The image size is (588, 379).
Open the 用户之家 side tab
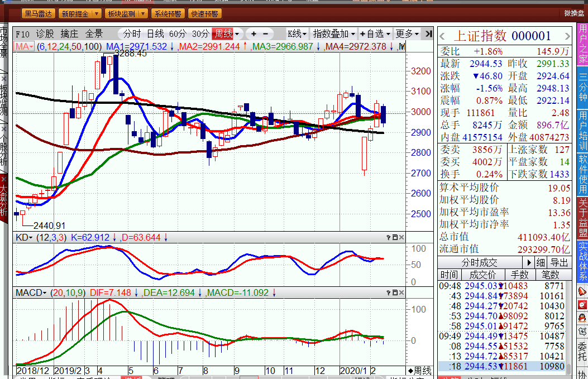583,44
